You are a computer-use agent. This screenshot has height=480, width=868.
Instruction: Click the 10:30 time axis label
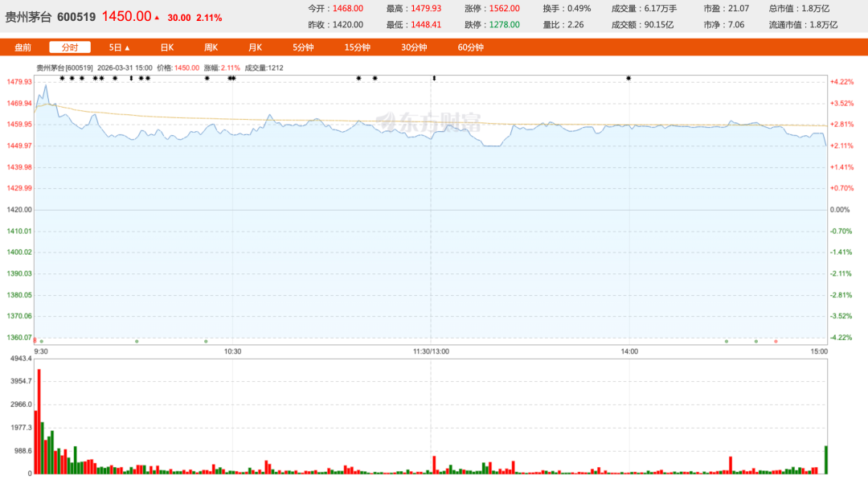[x=232, y=351]
